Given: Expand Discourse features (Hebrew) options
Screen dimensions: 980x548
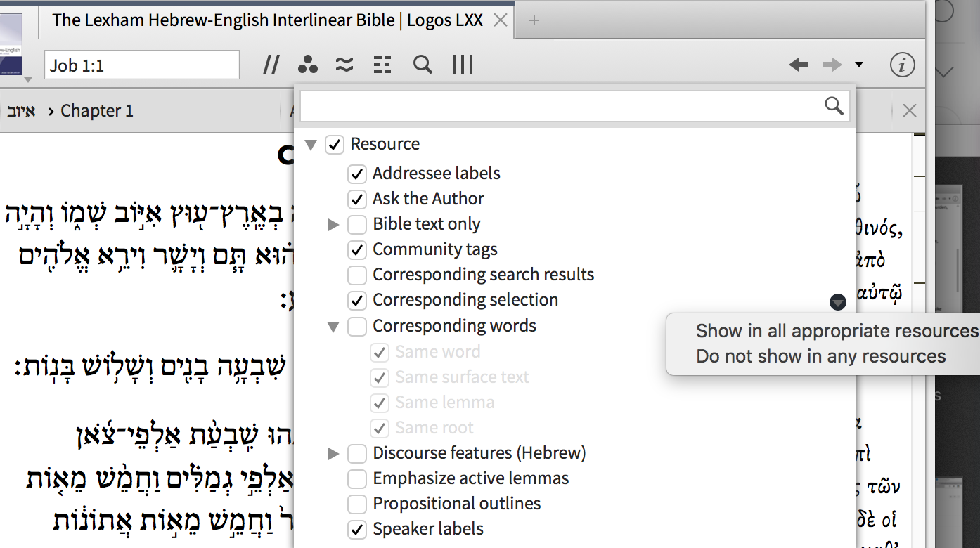Looking at the screenshot, I should [334, 454].
